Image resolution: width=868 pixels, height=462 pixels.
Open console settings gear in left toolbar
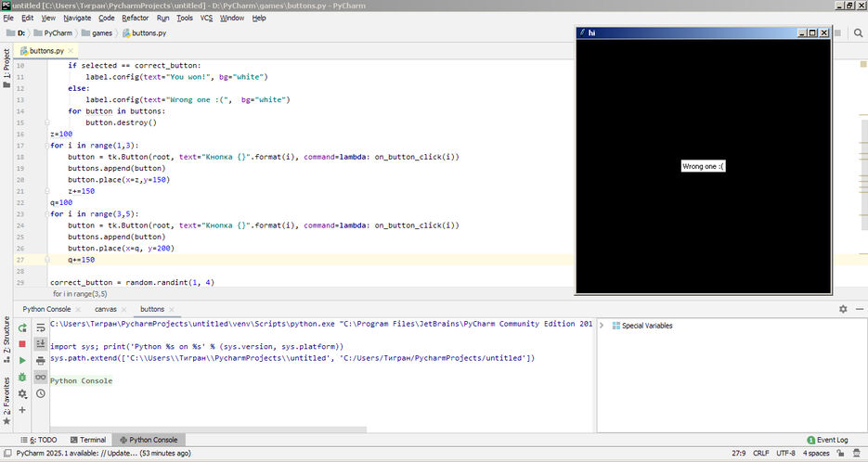point(22,394)
